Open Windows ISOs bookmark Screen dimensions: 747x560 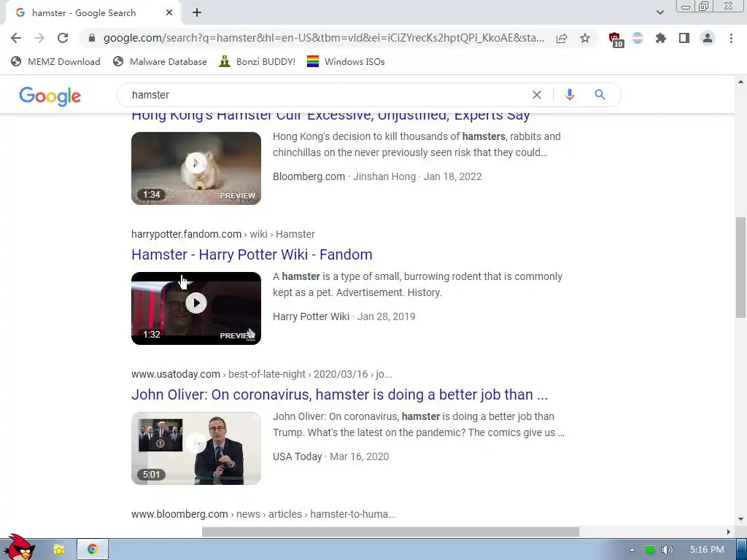tap(346, 61)
